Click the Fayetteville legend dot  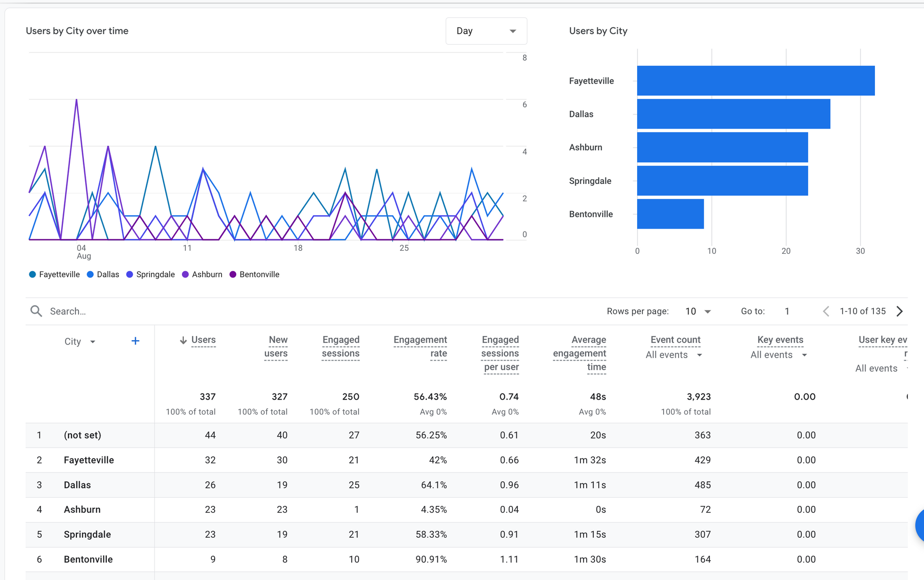point(32,274)
